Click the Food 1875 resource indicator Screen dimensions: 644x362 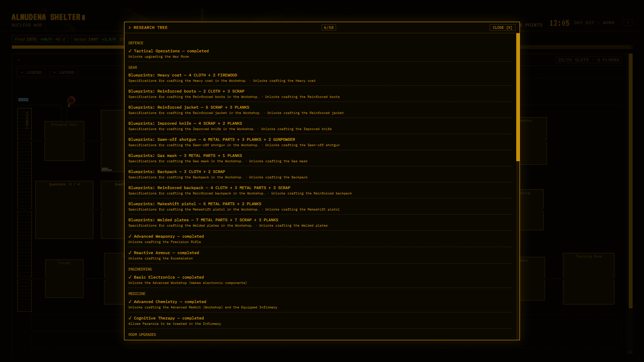40,39
